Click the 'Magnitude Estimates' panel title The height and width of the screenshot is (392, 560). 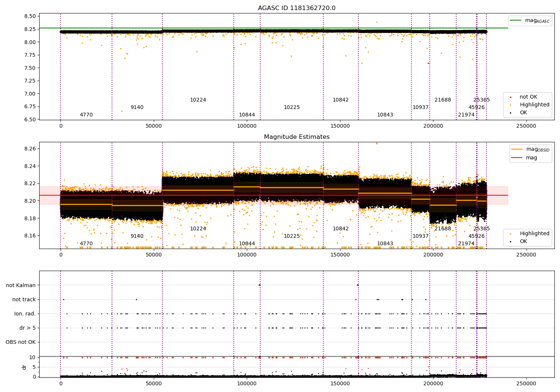coord(296,137)
